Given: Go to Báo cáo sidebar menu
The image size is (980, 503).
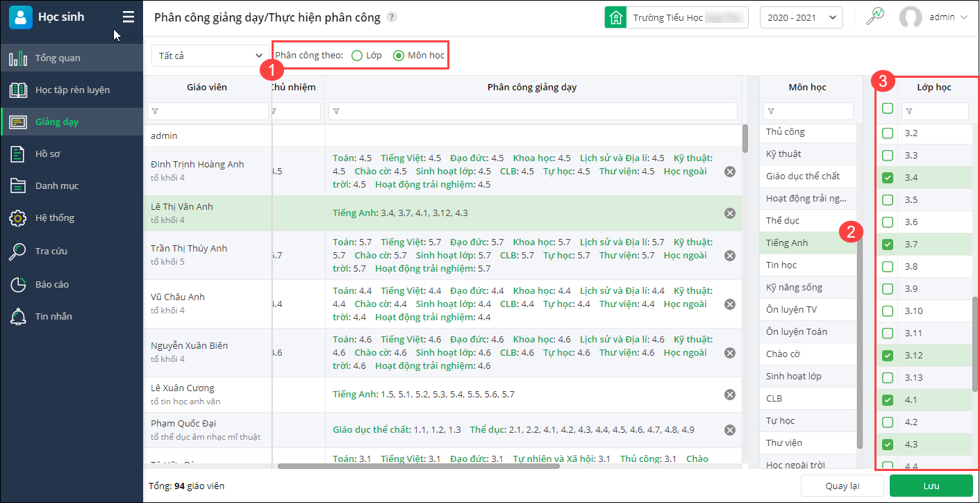Looking at the screenshot, I should 52,285.
